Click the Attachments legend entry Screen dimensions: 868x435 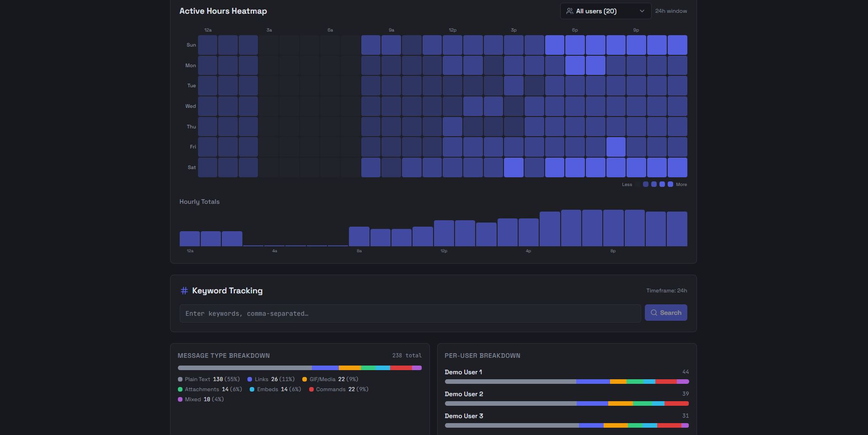click(x=210, y=389)
